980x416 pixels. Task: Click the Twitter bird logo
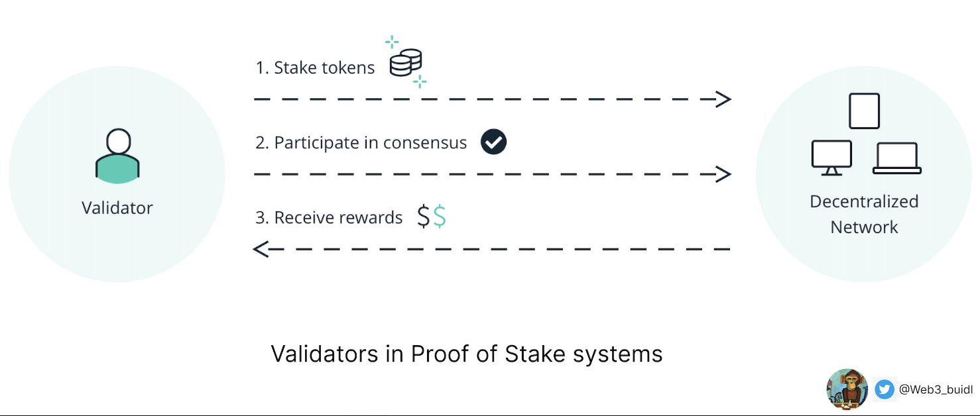point(884,390)
